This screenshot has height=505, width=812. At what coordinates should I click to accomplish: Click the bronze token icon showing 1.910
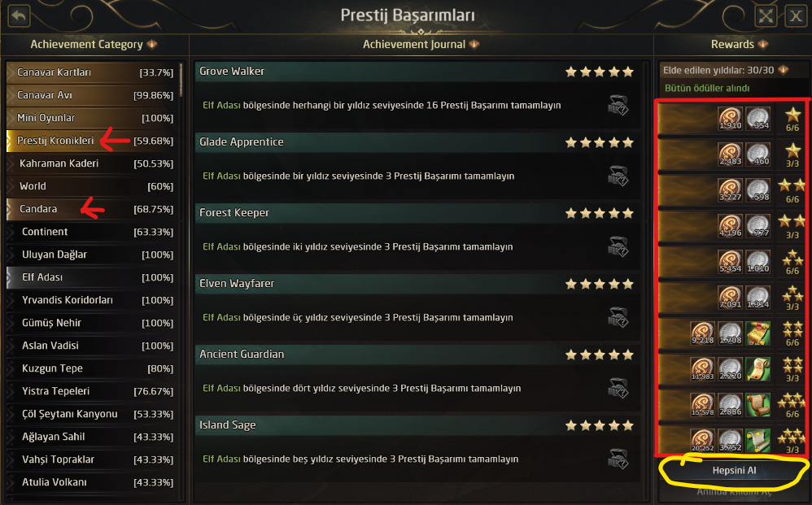[730, 117]
